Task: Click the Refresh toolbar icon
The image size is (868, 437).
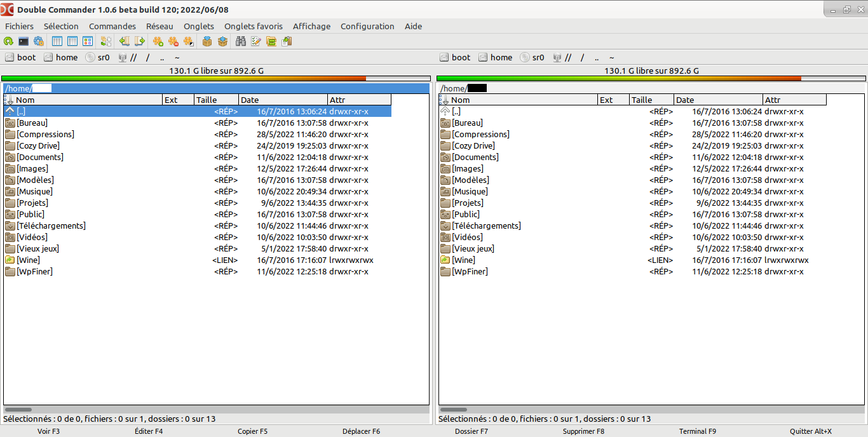Action: (x=8, y=41)
